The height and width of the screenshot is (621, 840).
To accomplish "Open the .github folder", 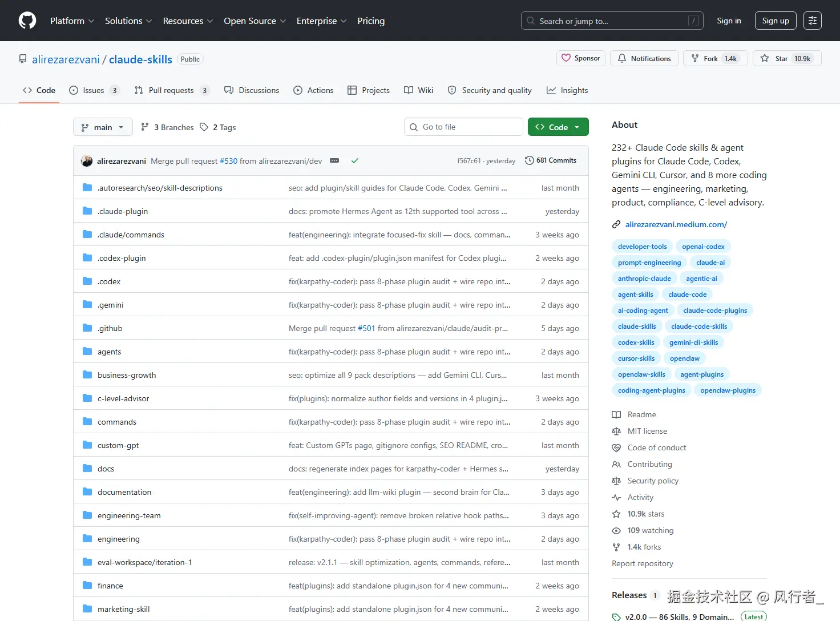I will coord(110,328).
